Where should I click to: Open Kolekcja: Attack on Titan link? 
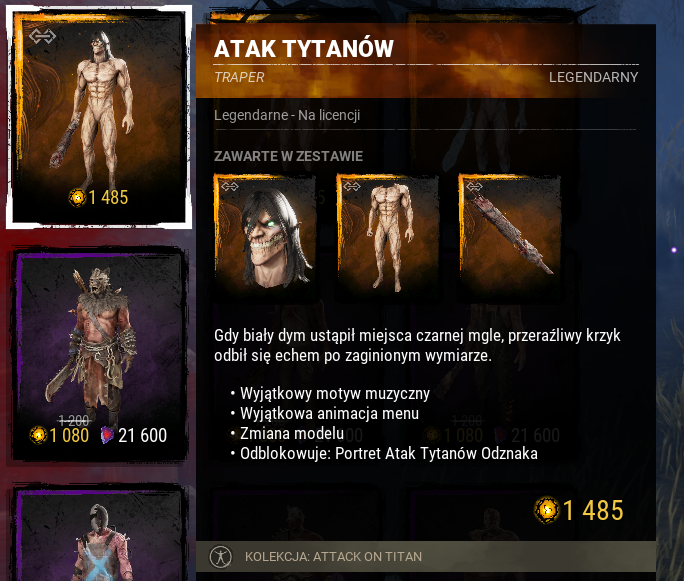(x=333, y=557)
